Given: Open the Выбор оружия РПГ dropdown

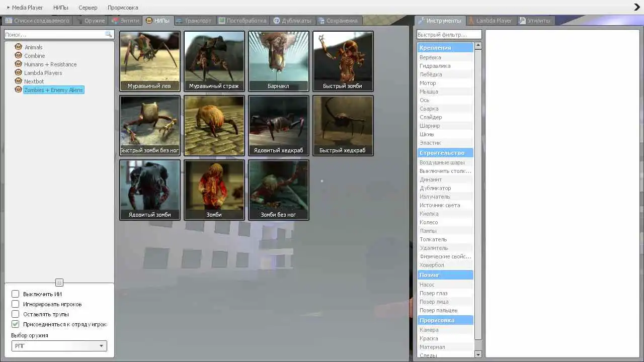Looking at the screenshot, I should point(59,346).
